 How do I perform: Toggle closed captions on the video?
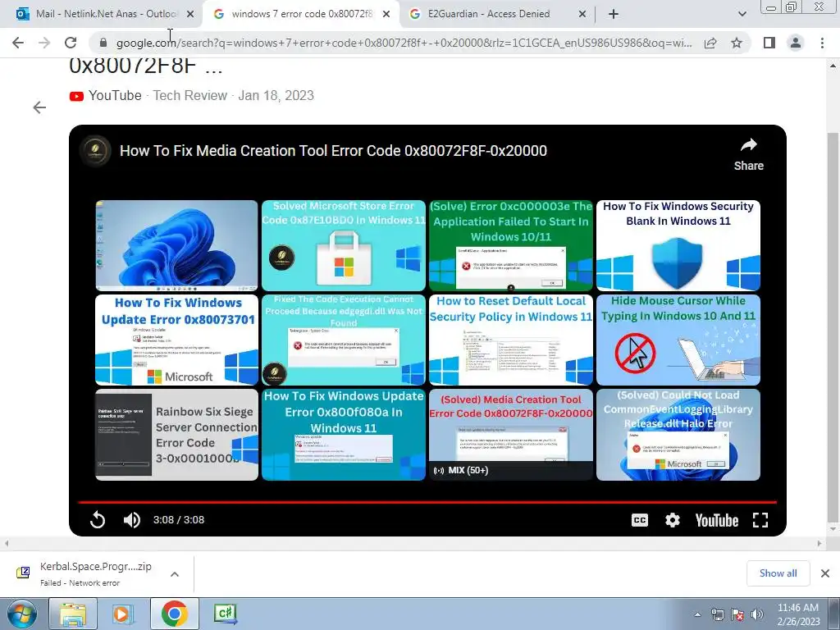click(x=640, y=520)
